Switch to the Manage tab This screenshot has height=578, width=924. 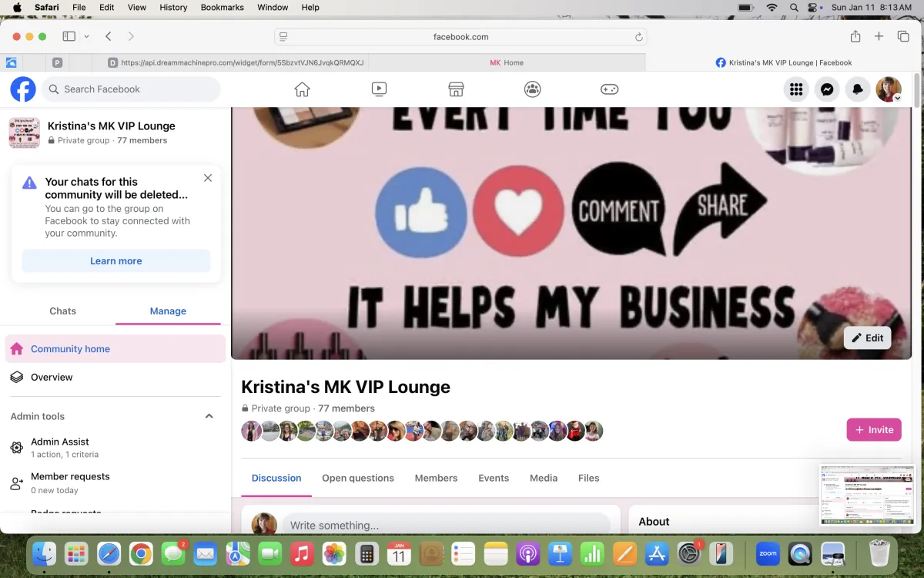[x=168, y=311]
